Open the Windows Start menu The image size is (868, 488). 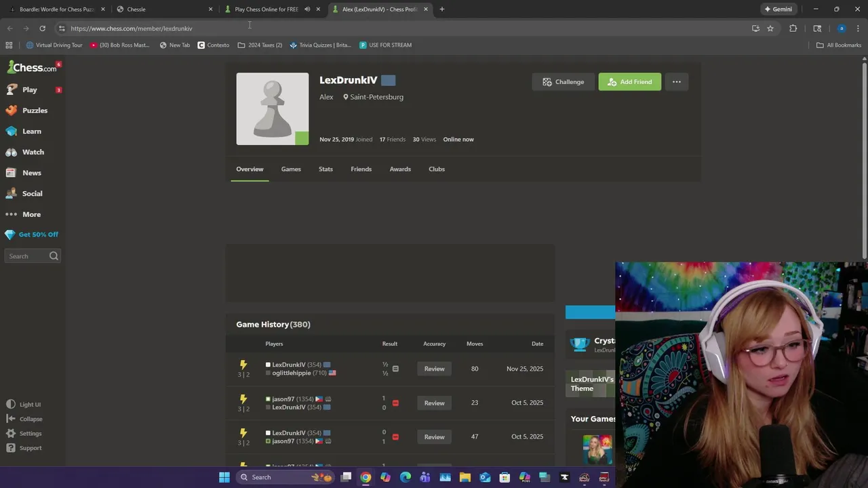(x=224, y=477)
